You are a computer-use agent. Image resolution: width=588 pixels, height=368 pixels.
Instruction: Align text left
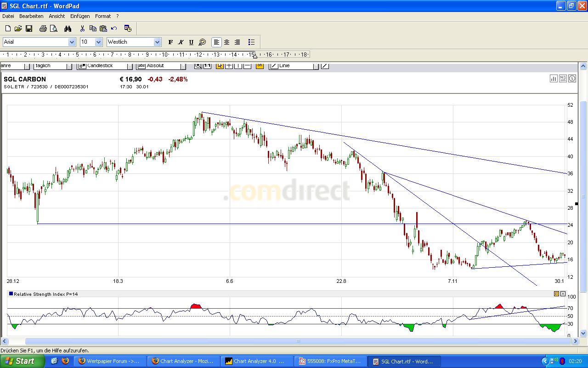[216, 42]
